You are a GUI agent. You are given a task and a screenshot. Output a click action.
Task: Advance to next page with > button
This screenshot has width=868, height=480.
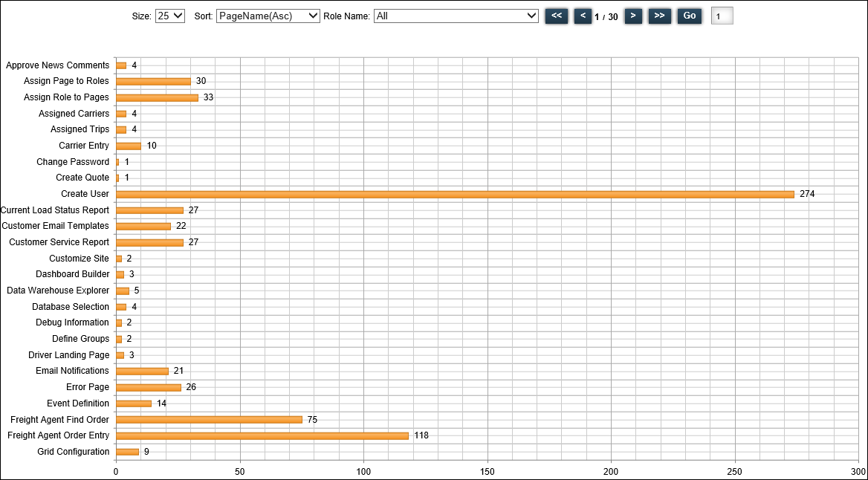coord(633,16)
